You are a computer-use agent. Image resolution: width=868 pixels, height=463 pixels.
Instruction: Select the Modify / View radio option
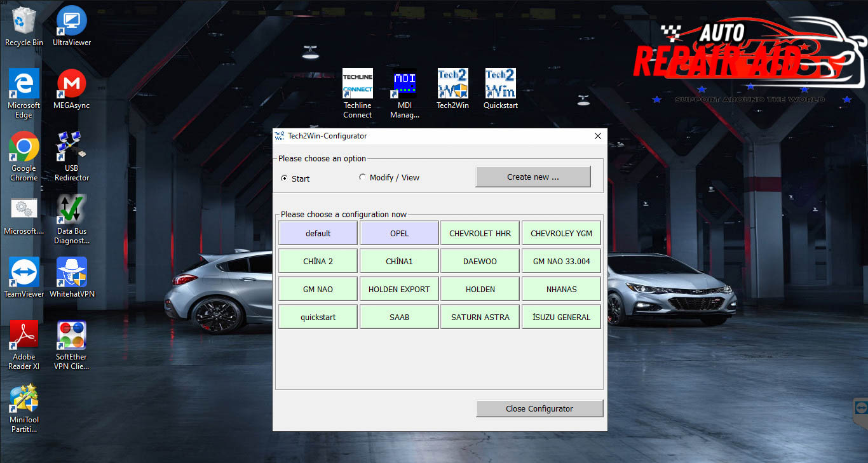(390, 178)
